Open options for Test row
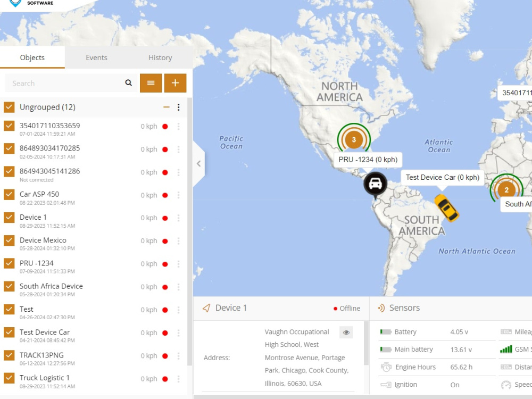The height and width of the screenshot is (399, 532). click(178, 310)
